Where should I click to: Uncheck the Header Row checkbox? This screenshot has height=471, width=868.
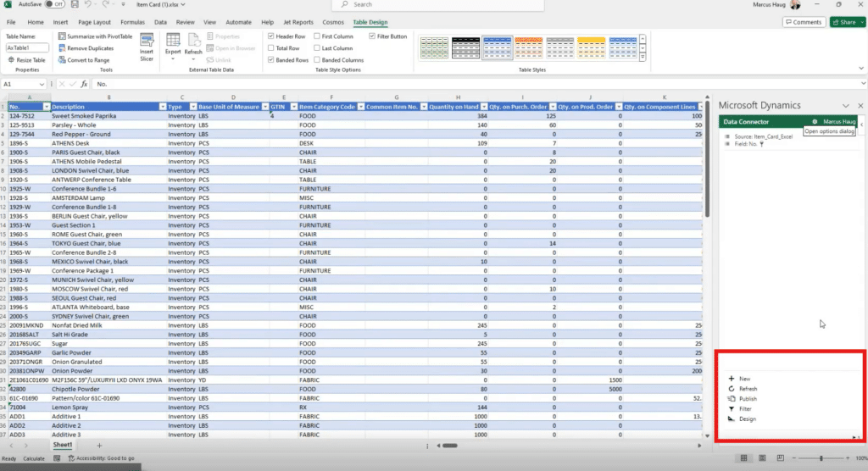tap(270, 36)
